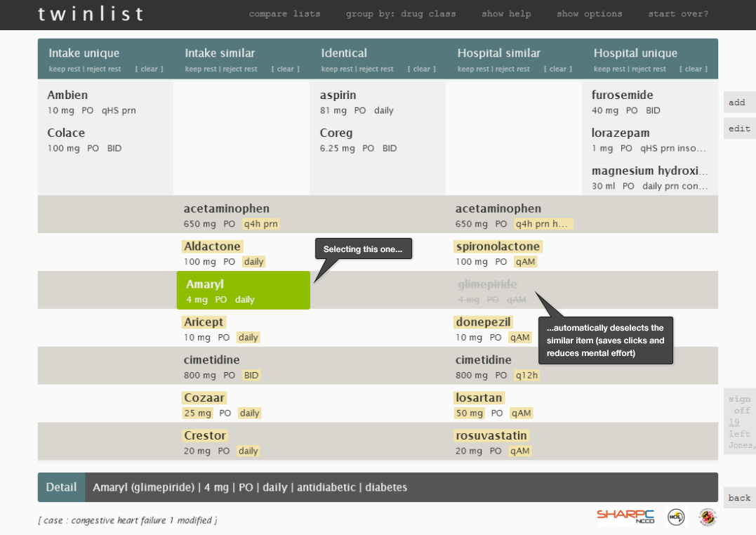Open the "show options" menu

point(589,13)
